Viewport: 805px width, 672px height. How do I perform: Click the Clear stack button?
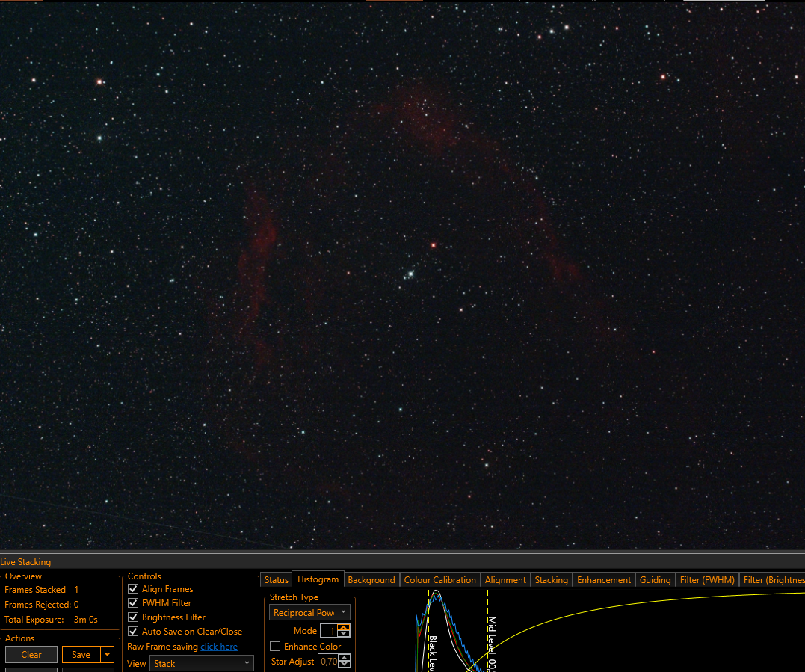click(31, 655)
